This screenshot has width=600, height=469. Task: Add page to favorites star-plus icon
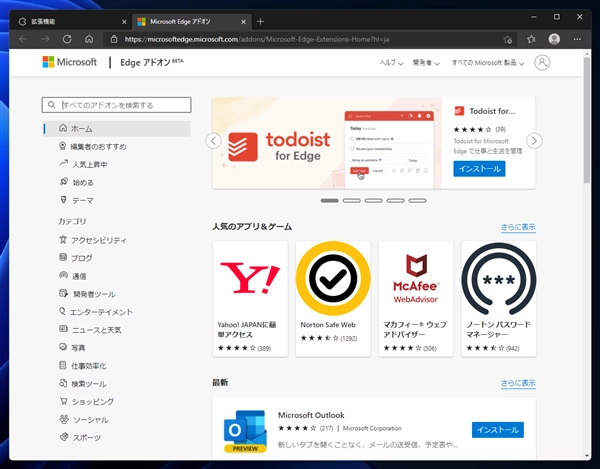coord(508,39)
